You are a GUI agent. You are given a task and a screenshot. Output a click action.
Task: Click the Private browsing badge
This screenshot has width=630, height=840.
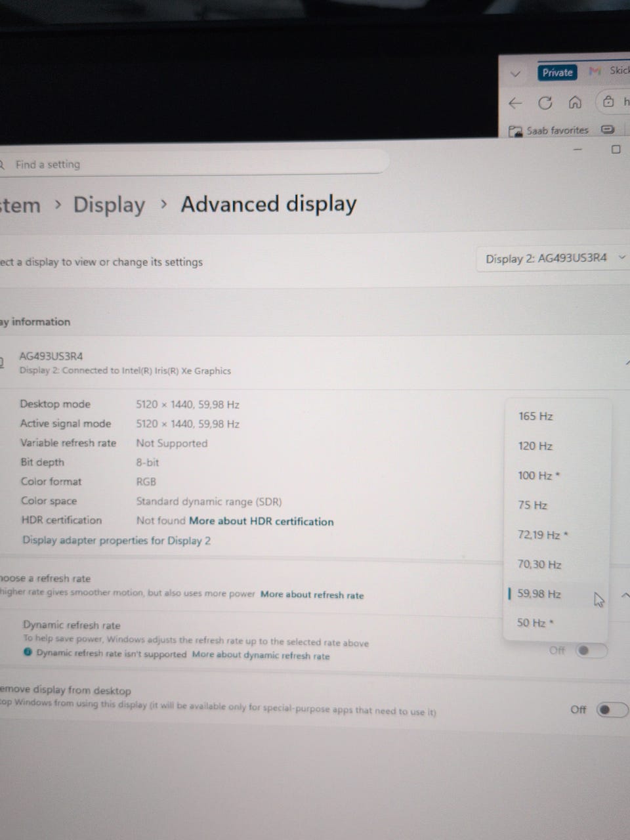pos(557,72)
